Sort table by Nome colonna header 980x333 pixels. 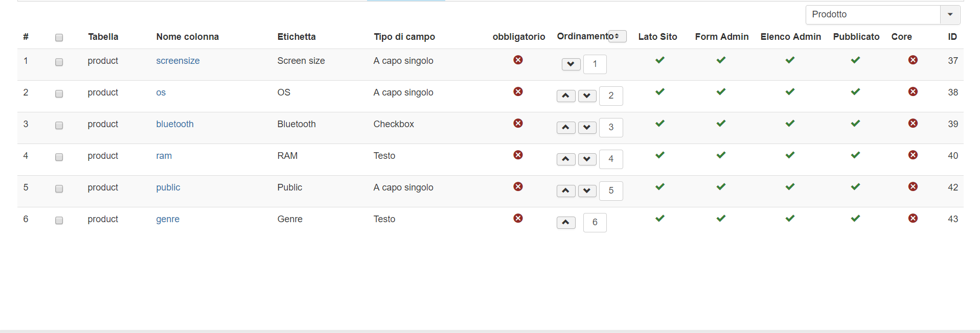(187, 37)
